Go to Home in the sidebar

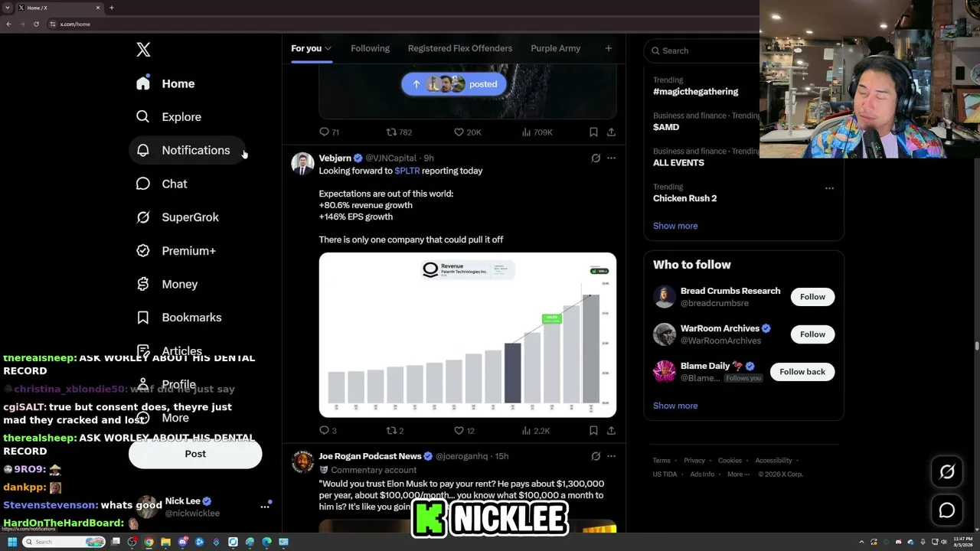165,83
